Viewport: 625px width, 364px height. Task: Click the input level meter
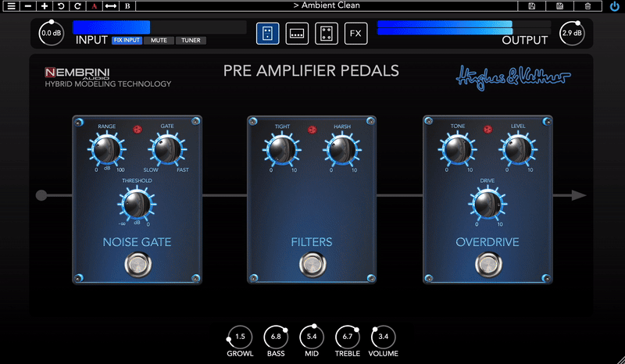159,27
